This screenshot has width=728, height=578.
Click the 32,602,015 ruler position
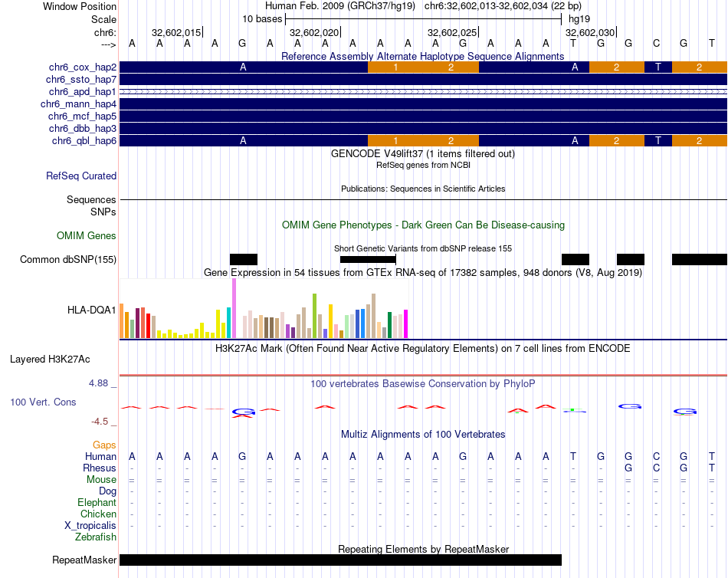tap(177, 32)
